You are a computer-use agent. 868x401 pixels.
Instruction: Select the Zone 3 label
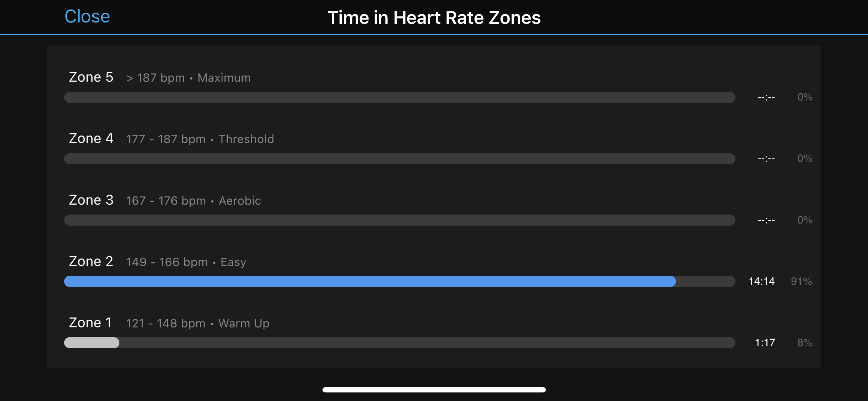pyautogui.click(x=91, y=200)
